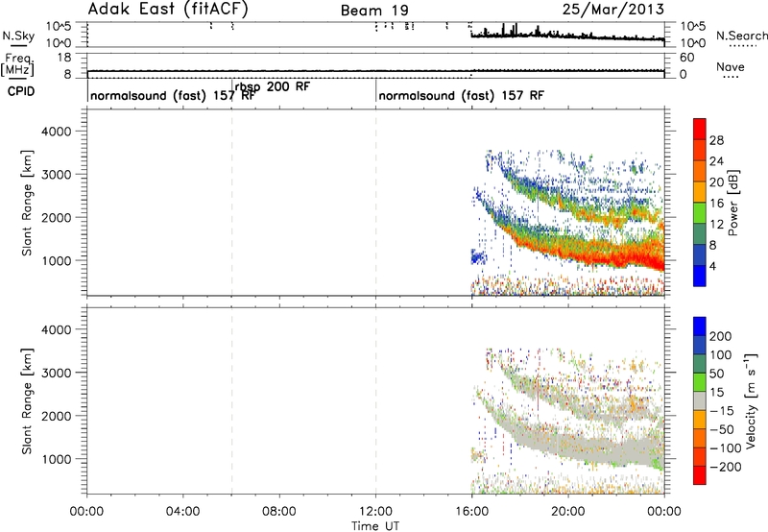
Task: Click the '10^5' label on N.Sky axis
Action: (x=60, y=27)
